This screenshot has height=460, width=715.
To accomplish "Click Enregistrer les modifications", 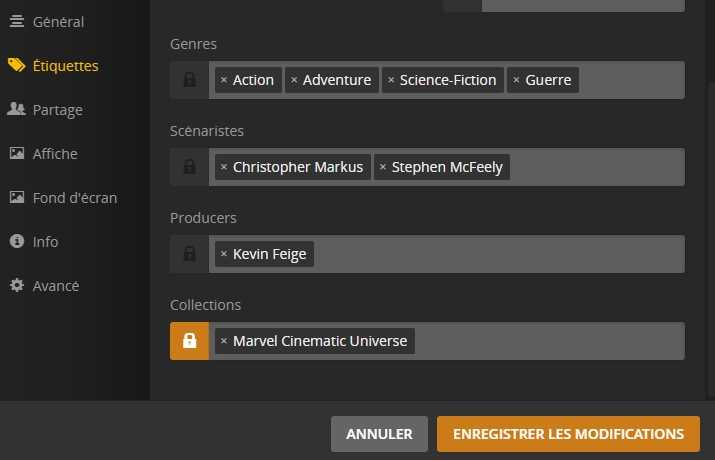I will click(x=568, y=434).
